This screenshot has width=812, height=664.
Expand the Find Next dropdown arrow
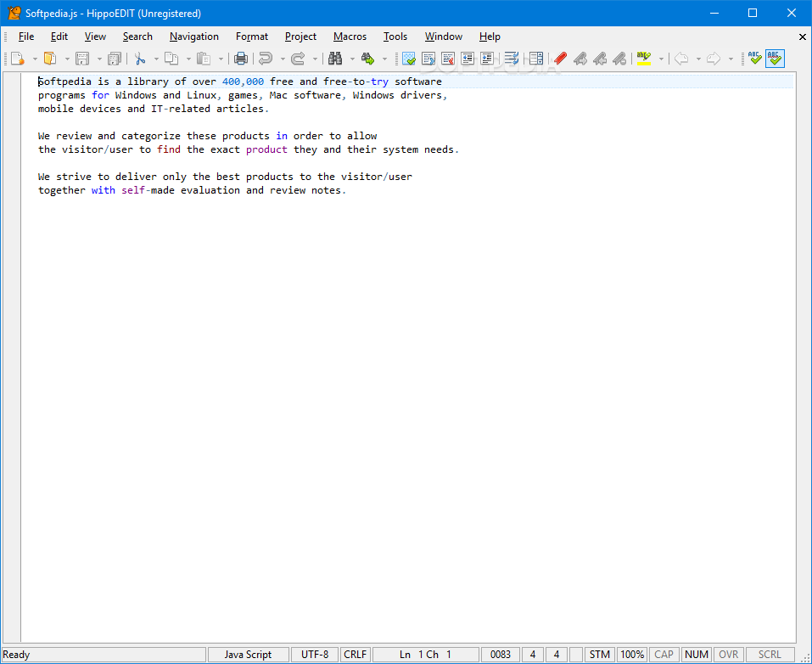coord(384,59)
